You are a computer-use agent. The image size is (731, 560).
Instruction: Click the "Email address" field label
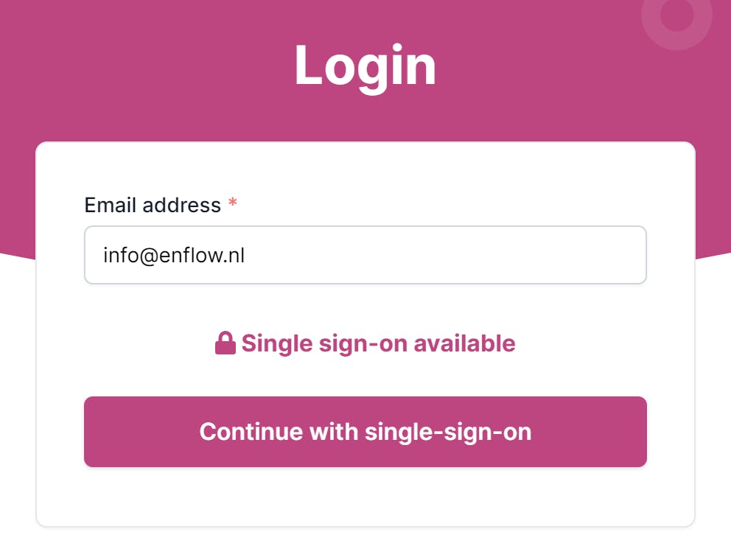pos(153,205)
